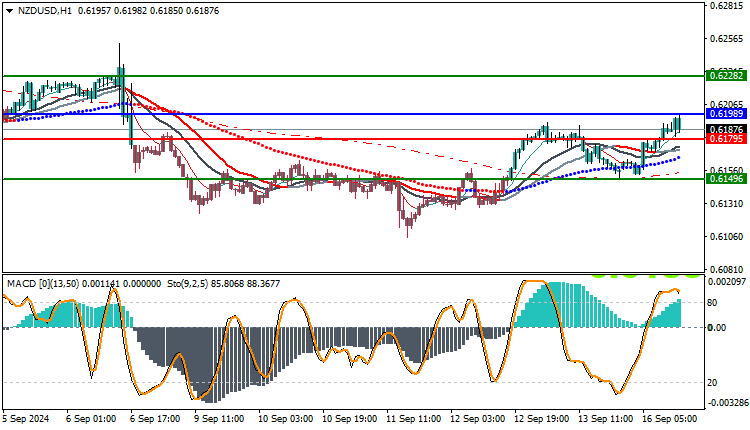
Task: Select the NZDUSD,H1 symbol label
Action: click(44, 11)
